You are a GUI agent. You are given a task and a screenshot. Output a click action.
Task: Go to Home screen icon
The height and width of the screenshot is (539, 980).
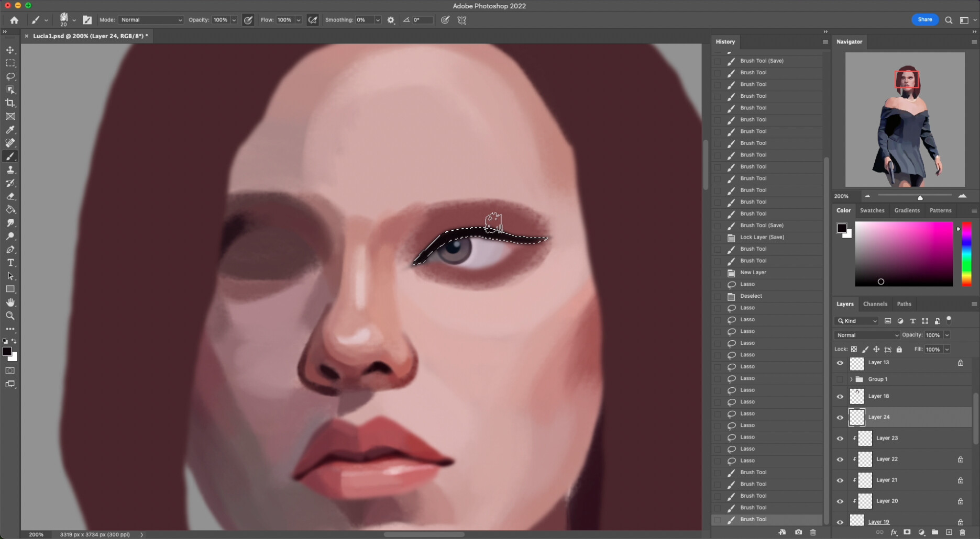[x=14, y=20]
